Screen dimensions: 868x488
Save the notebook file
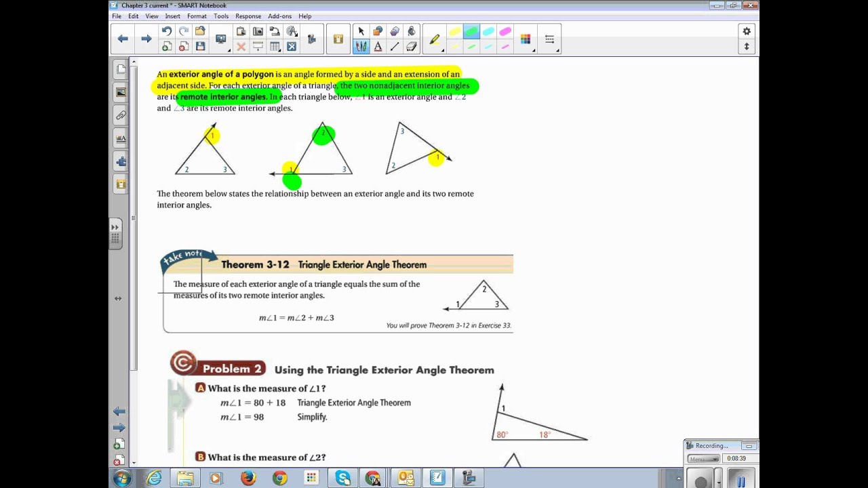click(200, 47)
